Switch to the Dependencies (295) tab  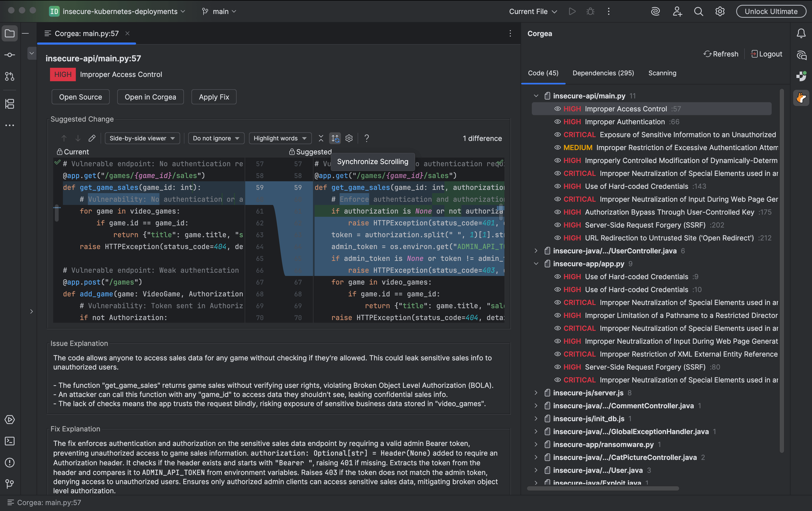pyautogui.click(x=603, y=73)
